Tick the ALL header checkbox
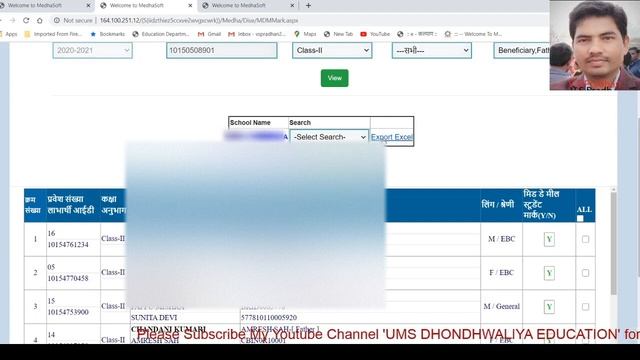Viewport: 640px width, 360px height. click(x=580, y=218)
